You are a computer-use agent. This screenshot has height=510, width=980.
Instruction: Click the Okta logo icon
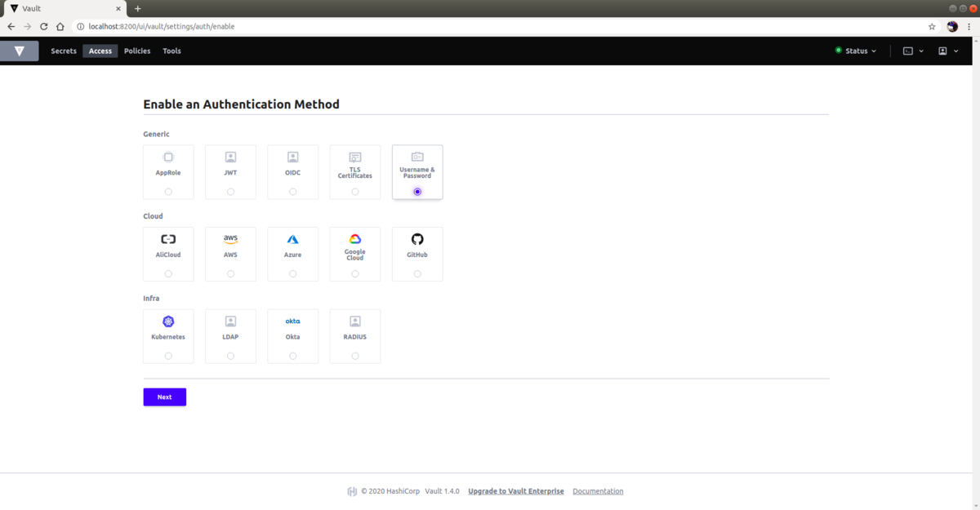point(292,322)
